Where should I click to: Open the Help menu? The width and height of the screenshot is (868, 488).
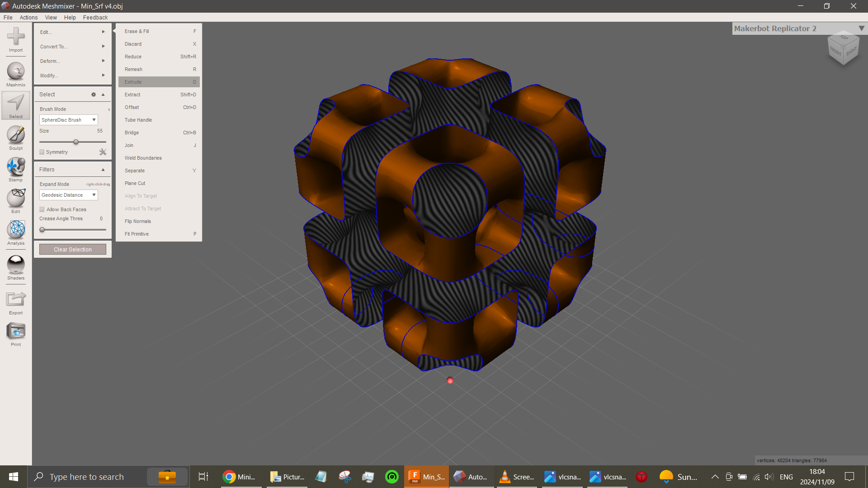tap(70, 18)
